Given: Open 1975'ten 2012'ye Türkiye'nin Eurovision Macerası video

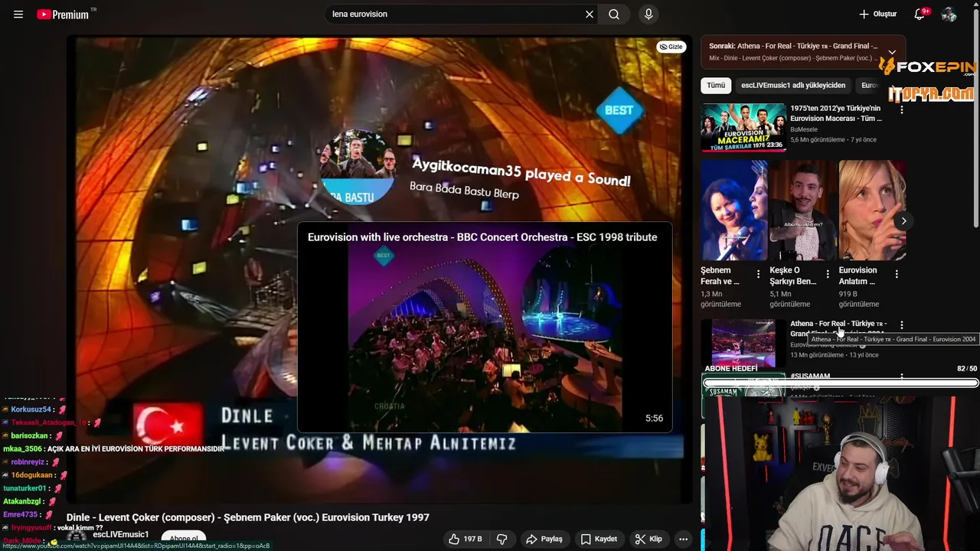Looking at the screenshot, I should click(x=835, y=113).
